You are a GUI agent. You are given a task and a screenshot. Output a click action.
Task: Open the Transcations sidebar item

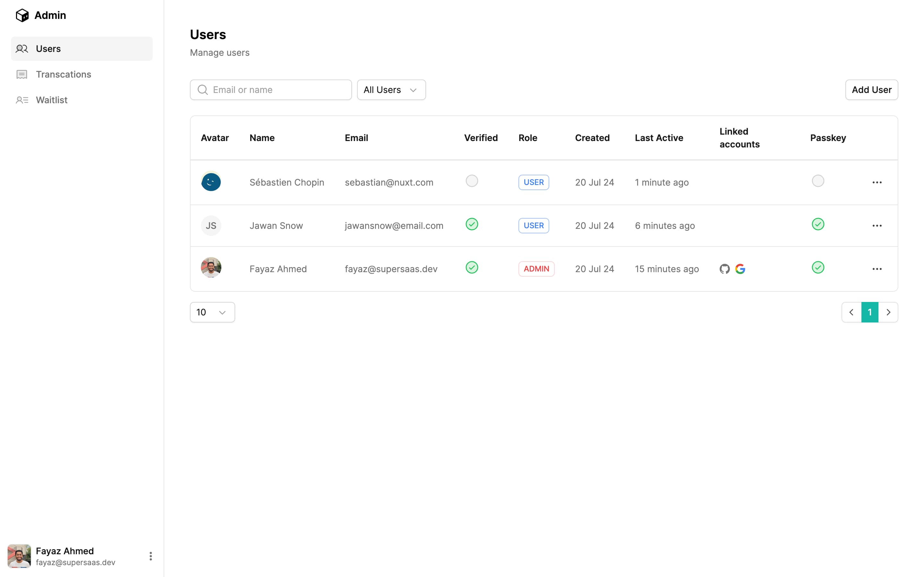[x=64, y=74]
